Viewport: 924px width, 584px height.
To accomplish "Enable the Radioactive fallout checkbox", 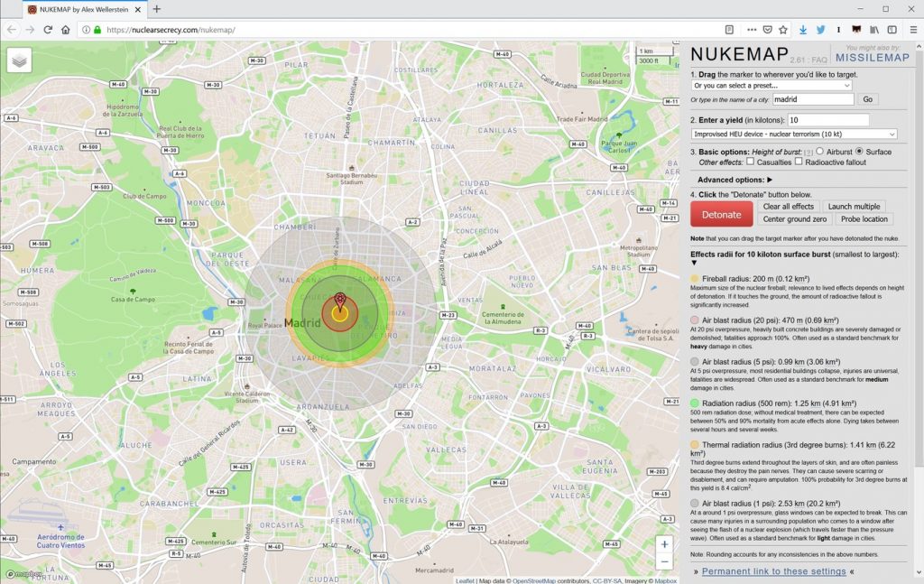I will (799, 161).
